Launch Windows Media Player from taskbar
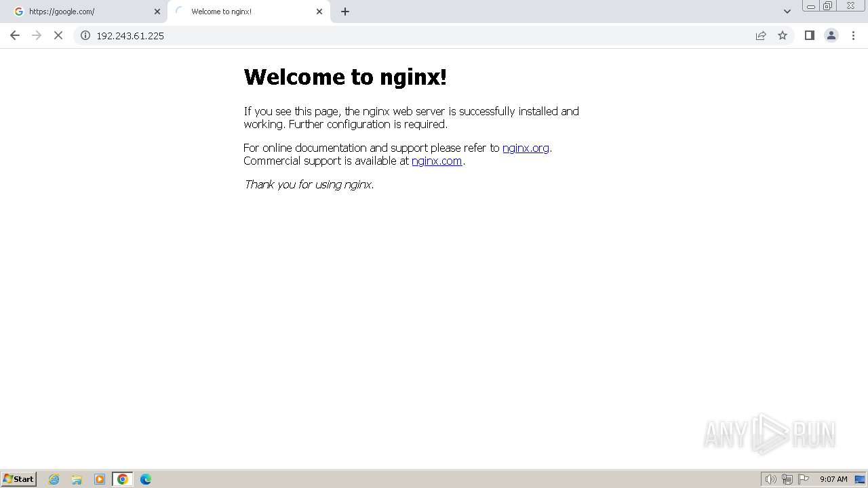This screenshot has width=868, height=488. coord(100,479)
